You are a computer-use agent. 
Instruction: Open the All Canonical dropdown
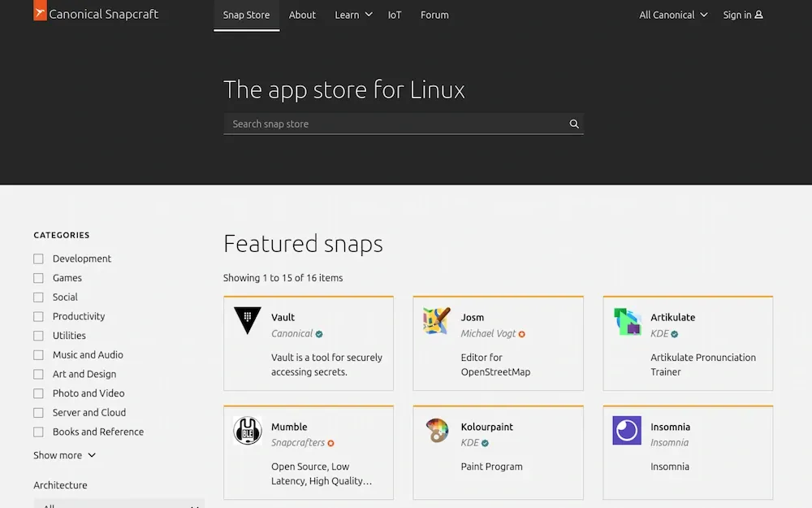click(672, 14)
